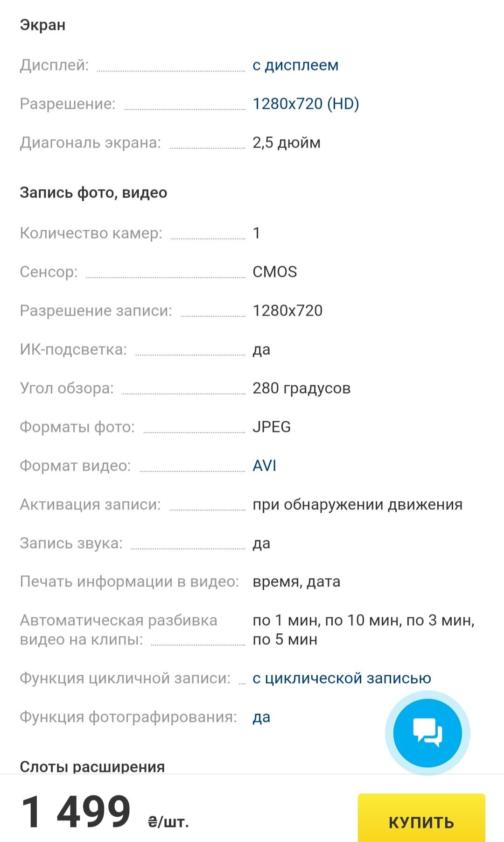Tap the Слоты расширения section heading
Image resolution: width=504 pixels, height=842 pixels.
[92, 766]
